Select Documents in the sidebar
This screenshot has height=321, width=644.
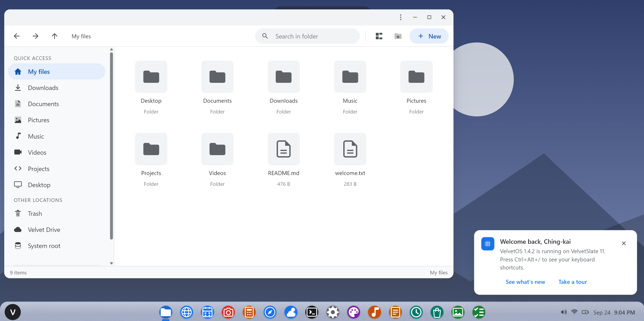(57, 104)
